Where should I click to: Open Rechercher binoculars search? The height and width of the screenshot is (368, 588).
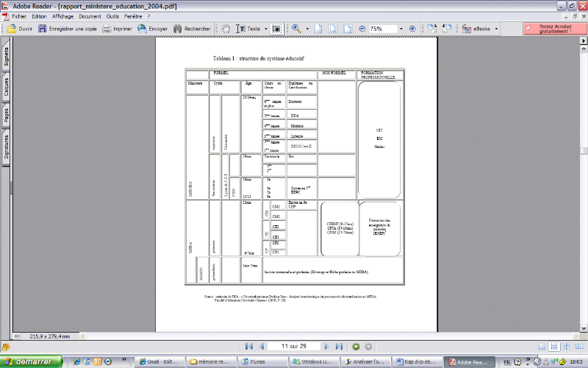(x=192, y=29)
